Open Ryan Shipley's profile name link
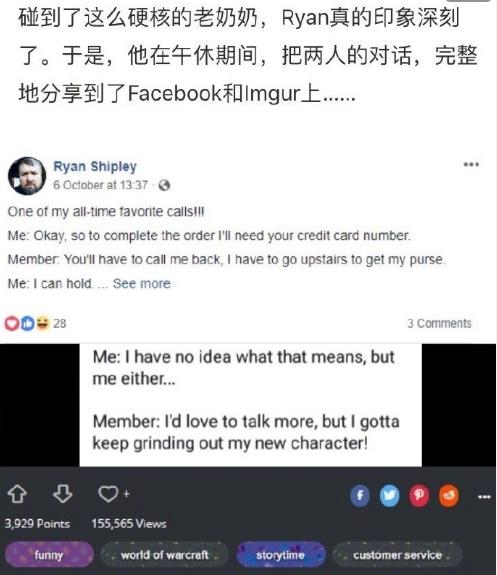The image size is (497, 575). click(95, 166)
